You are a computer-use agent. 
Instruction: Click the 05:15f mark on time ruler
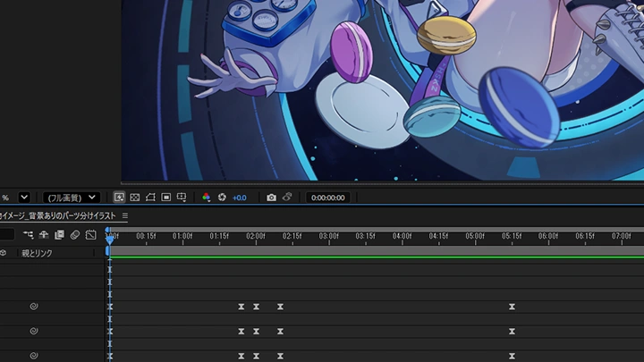pyautogui.click(x=512, y=236)
